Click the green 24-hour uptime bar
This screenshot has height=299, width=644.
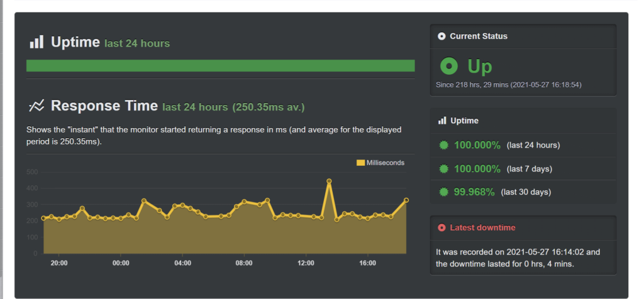[220, 66]
